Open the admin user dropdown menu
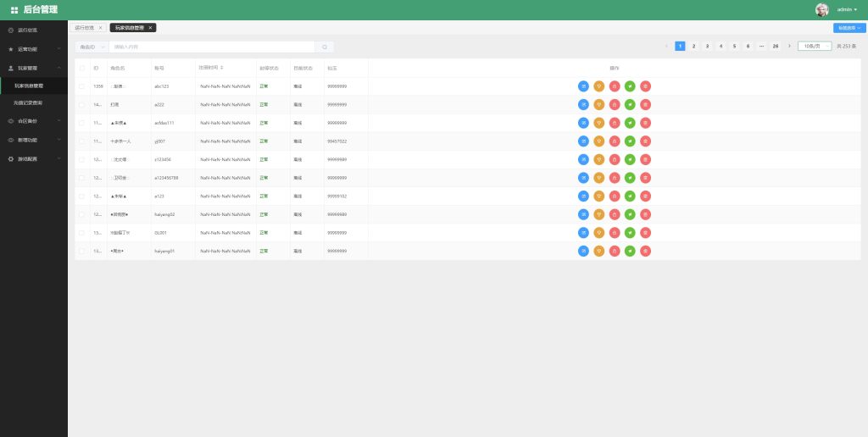 (847, 9)
